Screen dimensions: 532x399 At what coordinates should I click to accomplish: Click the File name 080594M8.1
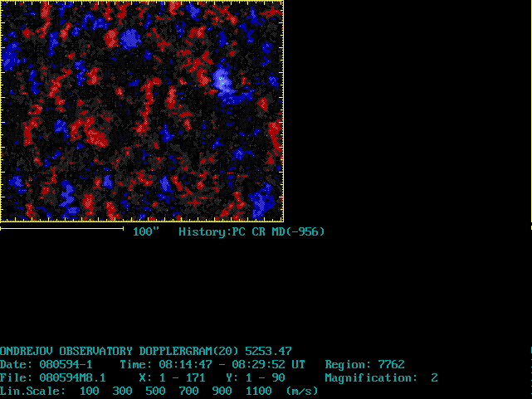pos(72,377)
